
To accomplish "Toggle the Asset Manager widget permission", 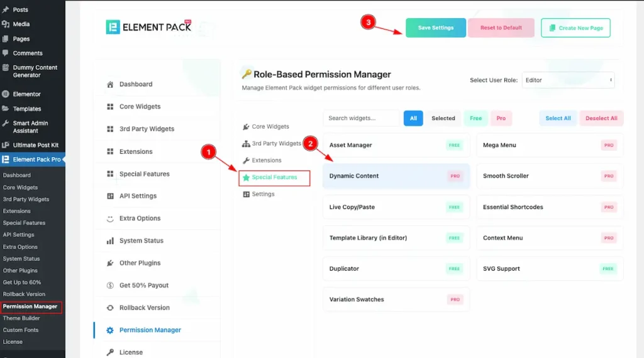I will (x=396, y=145).
